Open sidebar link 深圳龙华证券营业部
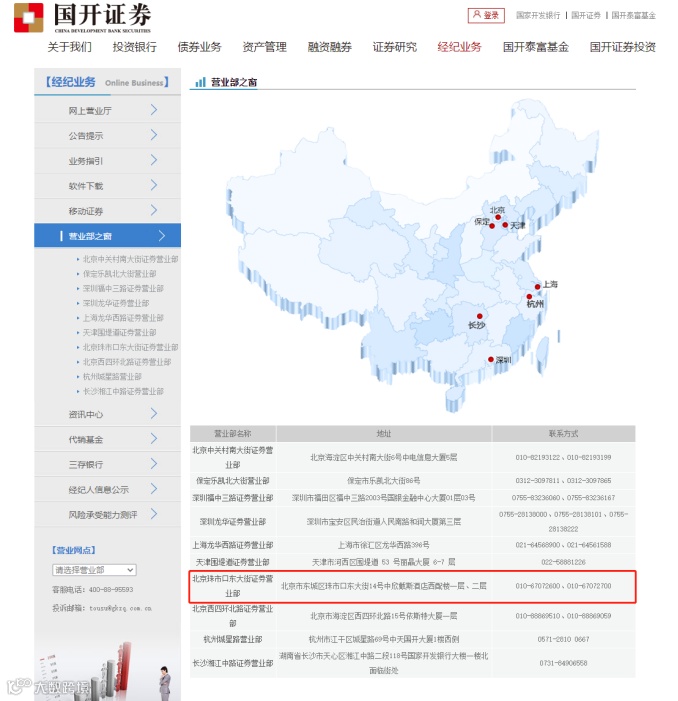The width and height of the screenshot is (678, 701). point(116,303)
